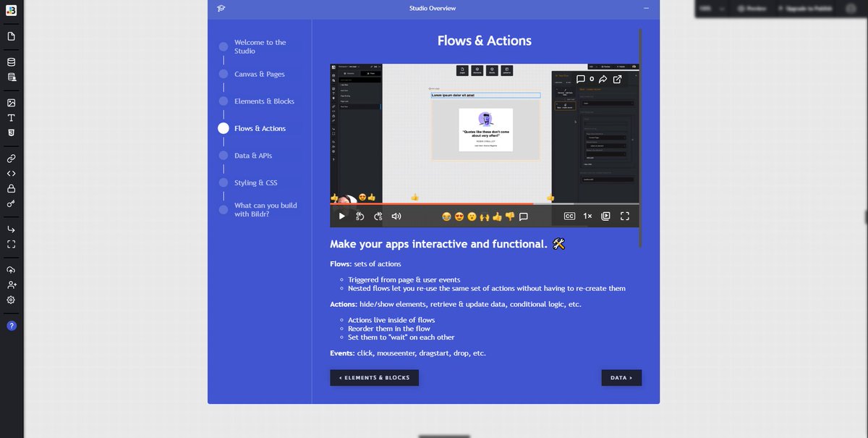The height and width of the screenshot is (438, 868).
Task: Go to Welcome to the Studio step
Action: coord(260,46)
